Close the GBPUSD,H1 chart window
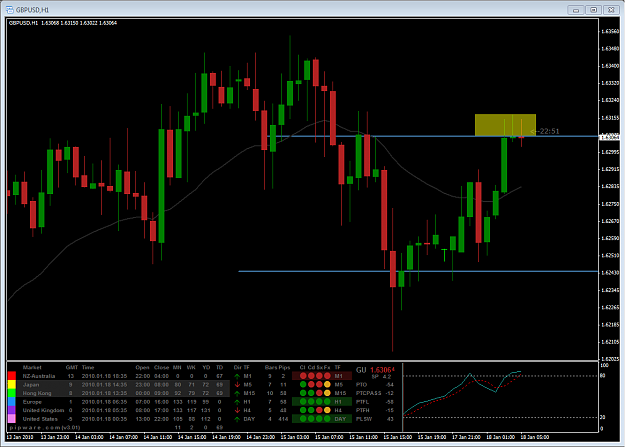 pos(611,10)
